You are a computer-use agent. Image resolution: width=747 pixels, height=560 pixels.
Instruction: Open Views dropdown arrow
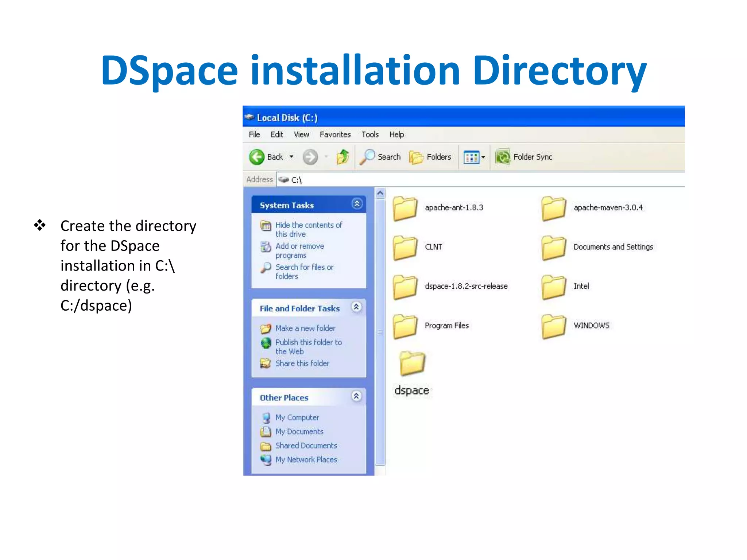point(483,157)
